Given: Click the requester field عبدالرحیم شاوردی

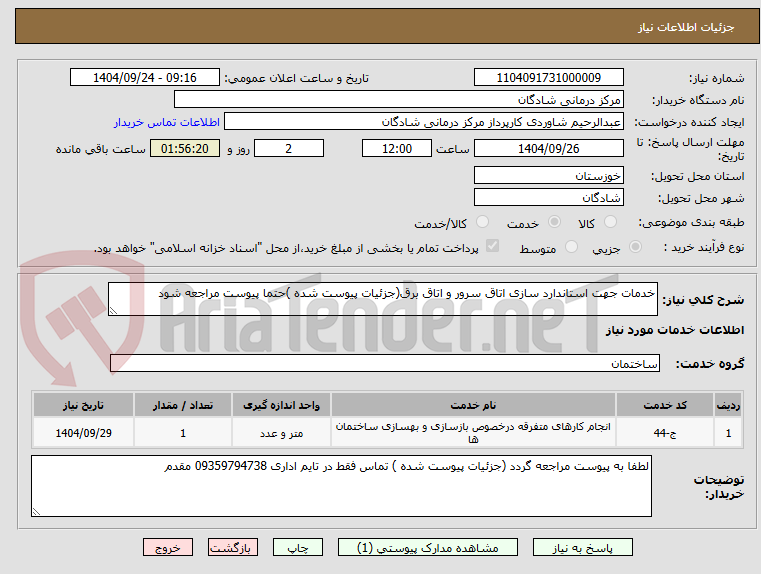Looking at the screenshot, I should click(x=424, y=122).
